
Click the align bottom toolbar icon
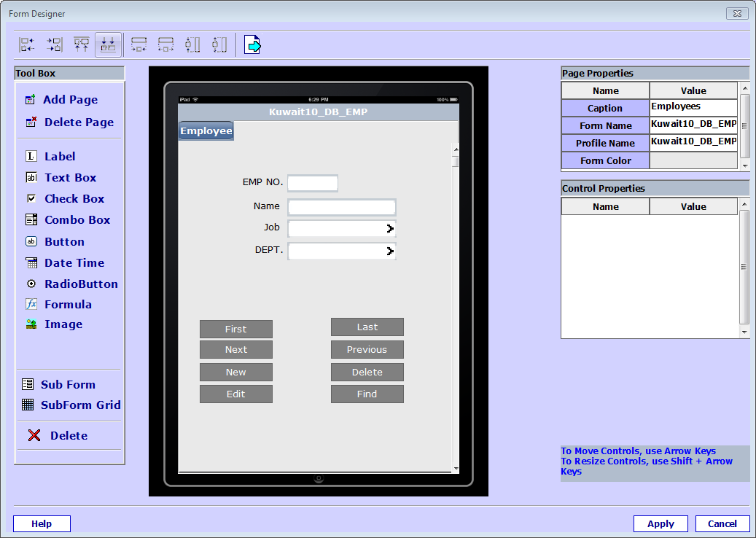[108, 45]
